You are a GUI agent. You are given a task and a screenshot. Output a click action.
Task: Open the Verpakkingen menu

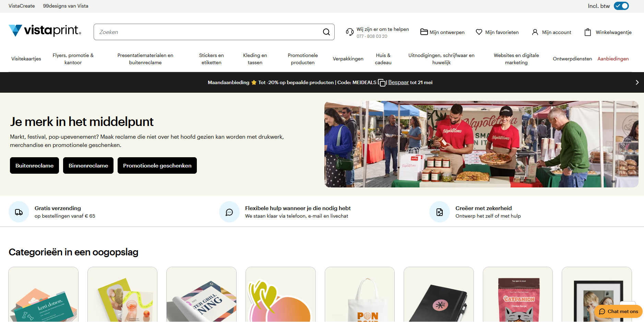pyautogui.click(x=348, y=59)
